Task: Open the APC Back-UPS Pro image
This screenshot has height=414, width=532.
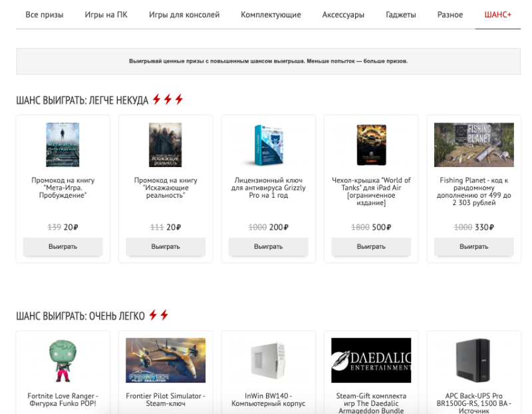Action: click(x=473, y=360)
